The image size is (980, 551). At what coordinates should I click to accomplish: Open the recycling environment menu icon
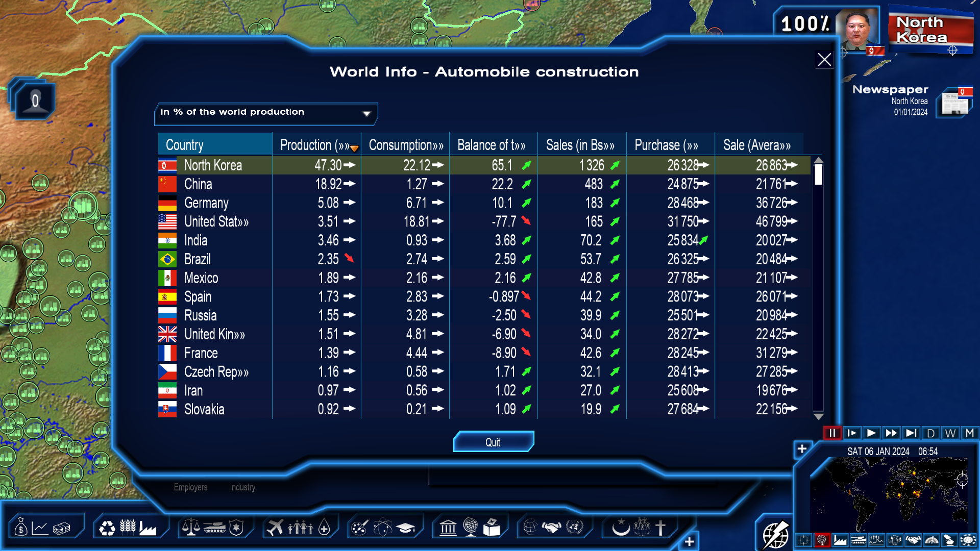tap(107, 528)
